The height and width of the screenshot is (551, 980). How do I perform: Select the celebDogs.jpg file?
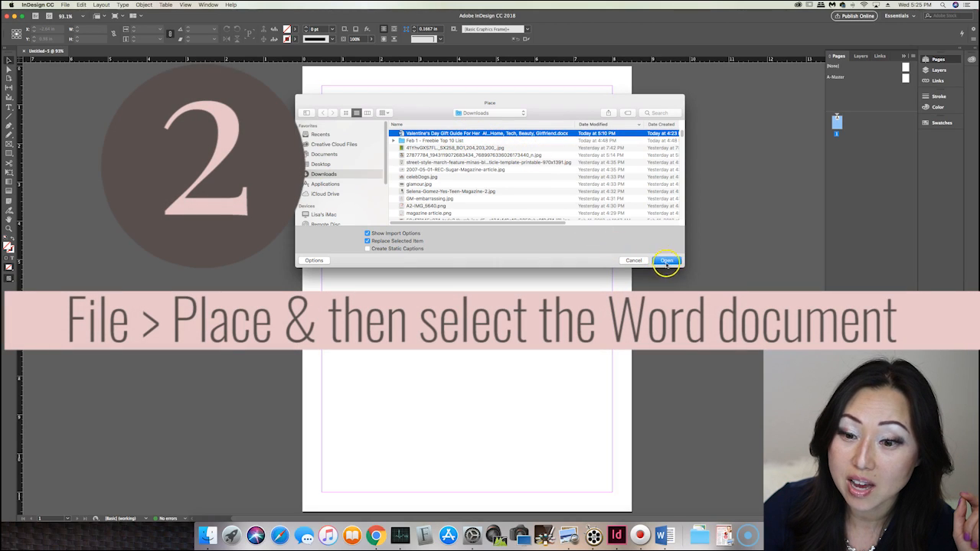(x=422, y=177)
